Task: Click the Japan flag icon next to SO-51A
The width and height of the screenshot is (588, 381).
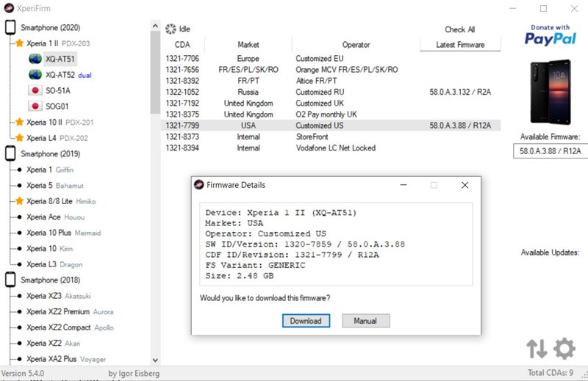Action: [35, 90]
